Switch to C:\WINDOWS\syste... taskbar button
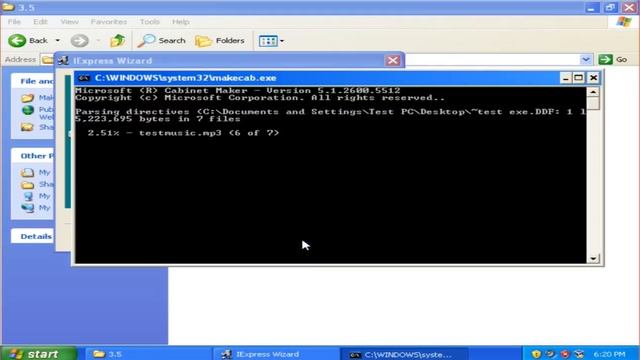The image size is (640, 360). 403,354
